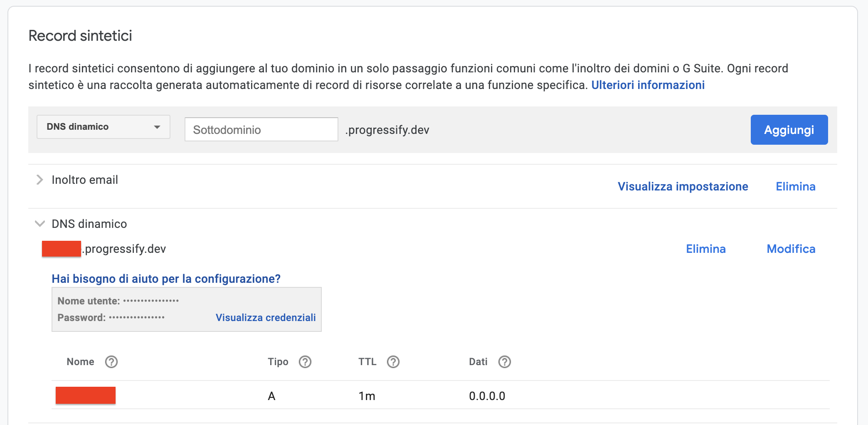Click the Aggiungi button
Image resolution: width=868 pixels, height=425 pixels.
point(789,129)
